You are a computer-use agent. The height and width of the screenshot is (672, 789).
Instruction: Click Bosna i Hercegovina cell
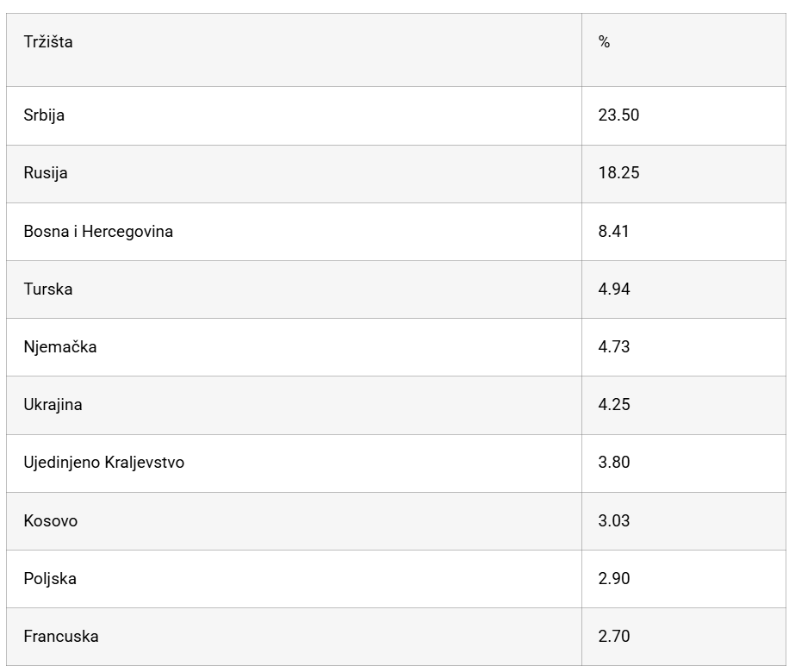tap(294, 232)
